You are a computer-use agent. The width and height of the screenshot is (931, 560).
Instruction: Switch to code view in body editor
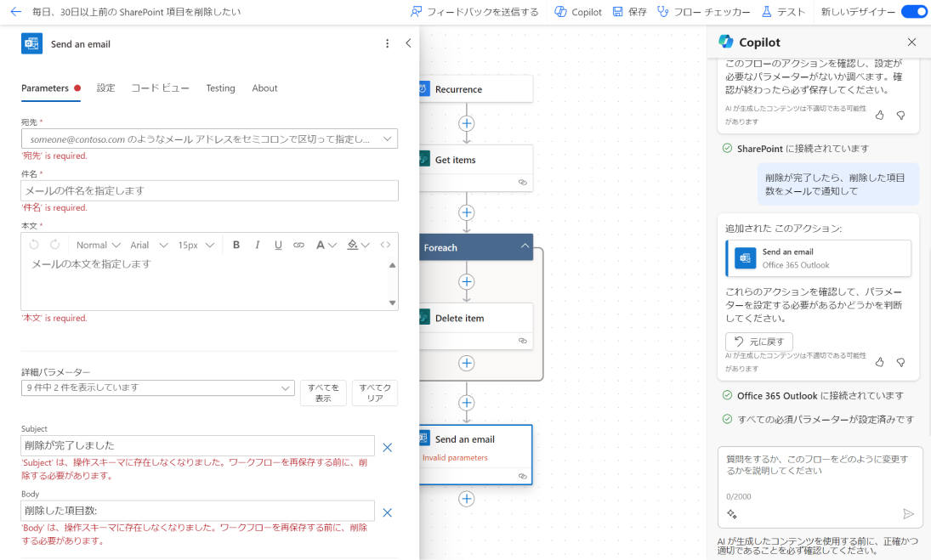point(385,245)
